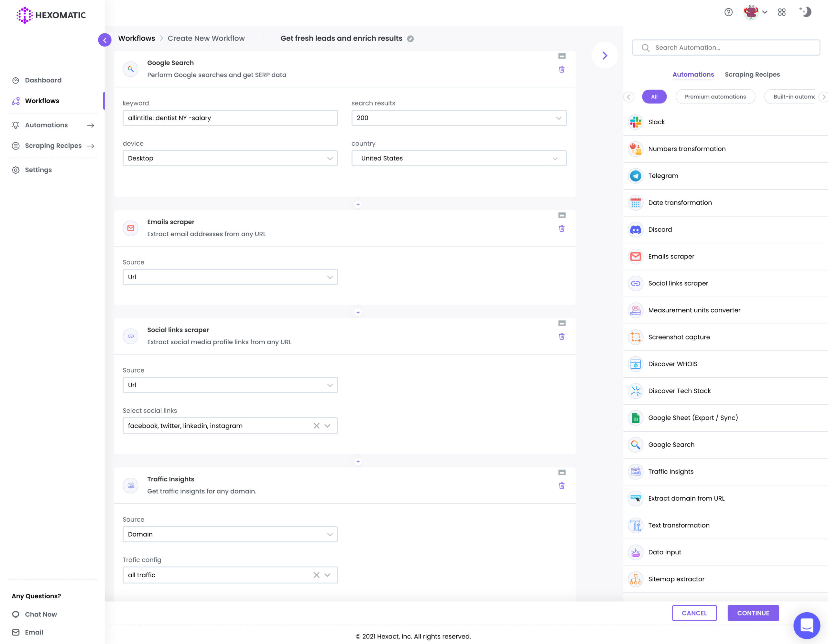Click the CONTINUE button

[753, 613]
